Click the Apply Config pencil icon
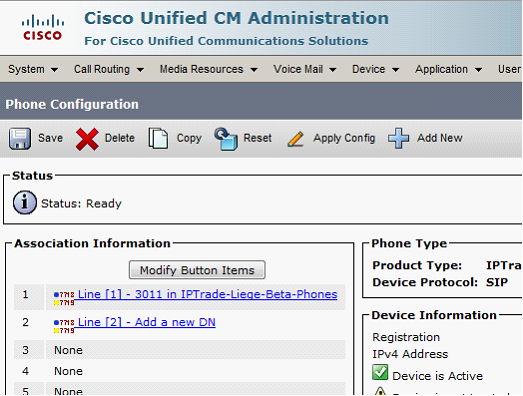The height and width of the screenshot is (396, 523). point(296,139)
